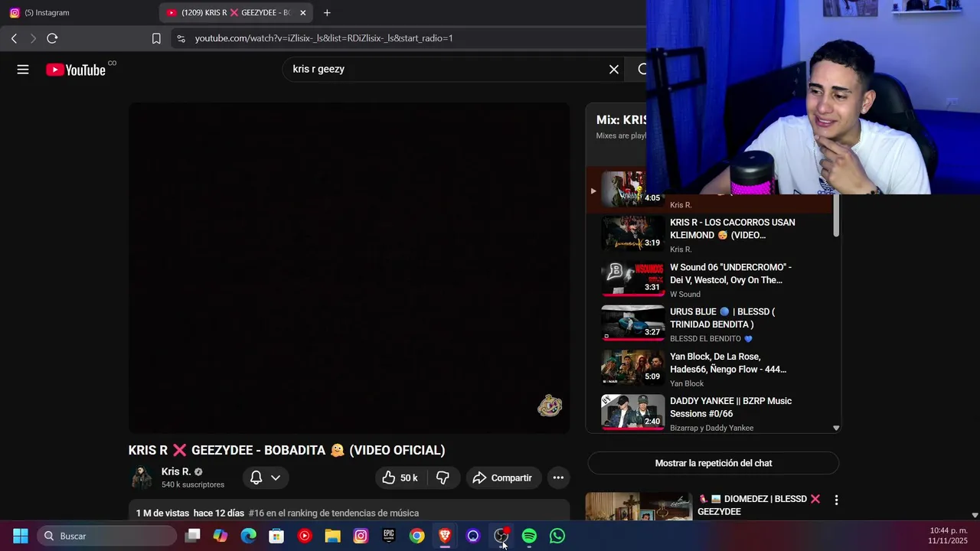The width and height of the screenshot is (980, 551).
Task: Reload the current page
Action: click(x=52, y=38)
